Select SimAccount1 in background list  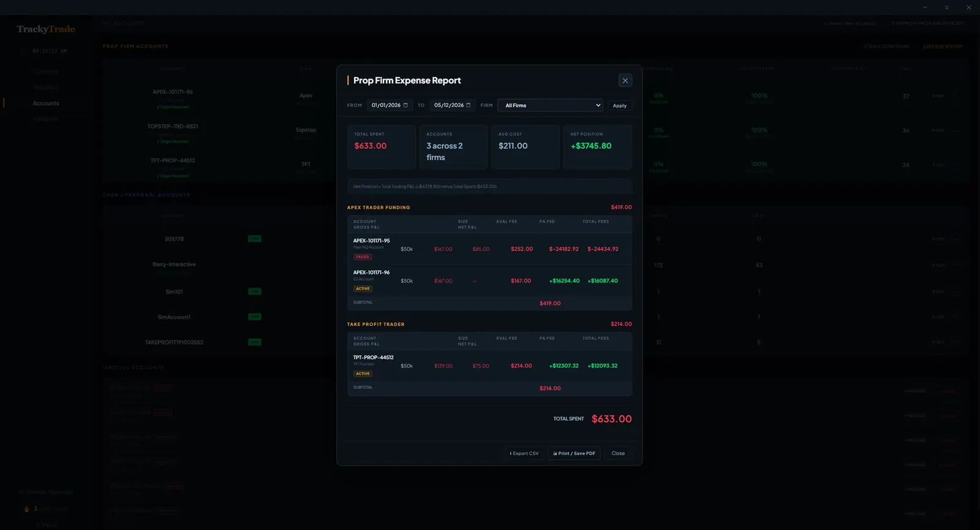pos(174,317)
